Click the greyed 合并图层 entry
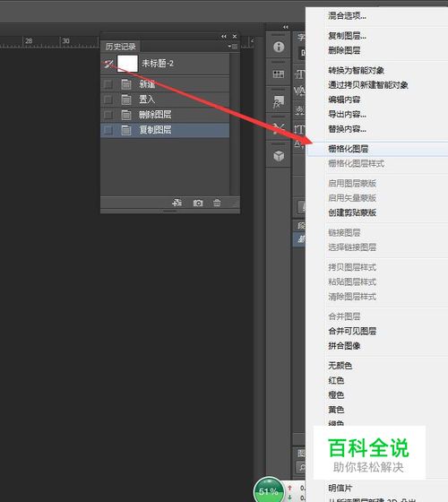Viewport: 448px width, 502px height. 344,316
